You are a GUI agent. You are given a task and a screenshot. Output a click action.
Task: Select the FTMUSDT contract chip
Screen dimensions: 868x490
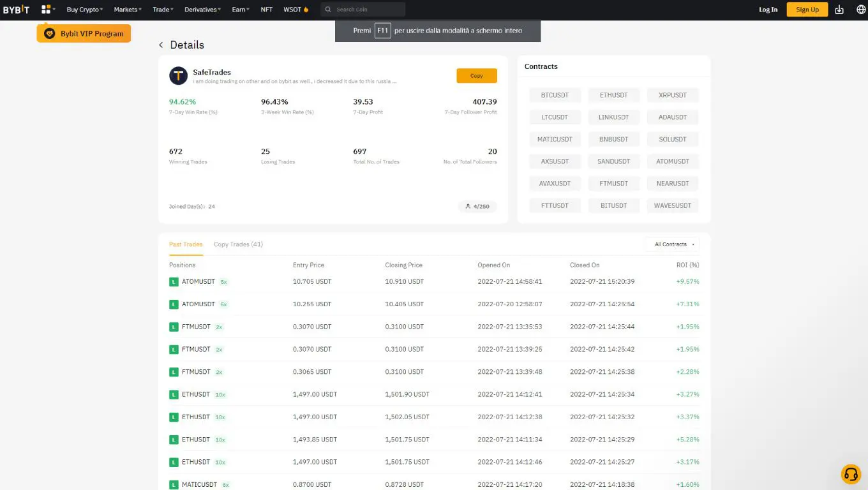(613, 183)
